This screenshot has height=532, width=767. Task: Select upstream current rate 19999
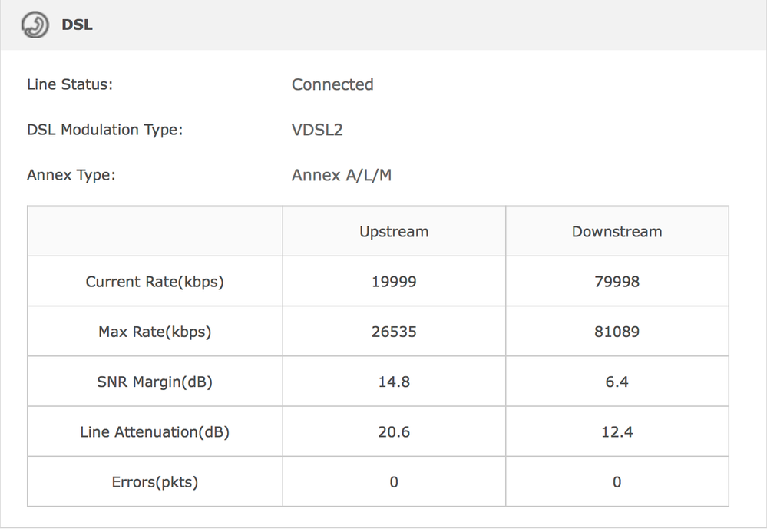[x=394, y=282]
